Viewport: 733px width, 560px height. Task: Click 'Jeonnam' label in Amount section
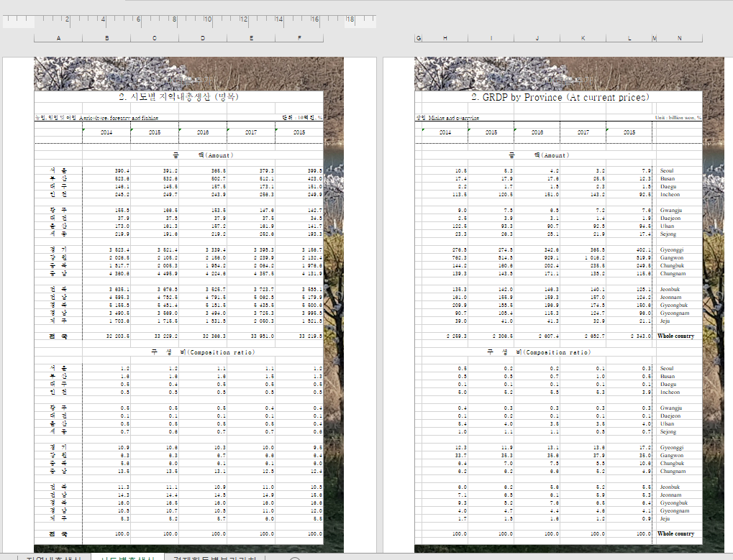[671, 297]
